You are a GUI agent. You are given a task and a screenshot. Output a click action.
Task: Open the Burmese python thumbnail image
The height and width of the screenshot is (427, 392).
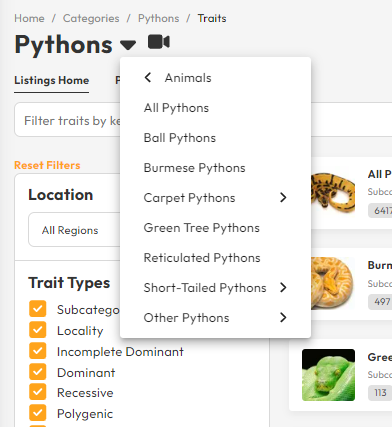(333, 284)
